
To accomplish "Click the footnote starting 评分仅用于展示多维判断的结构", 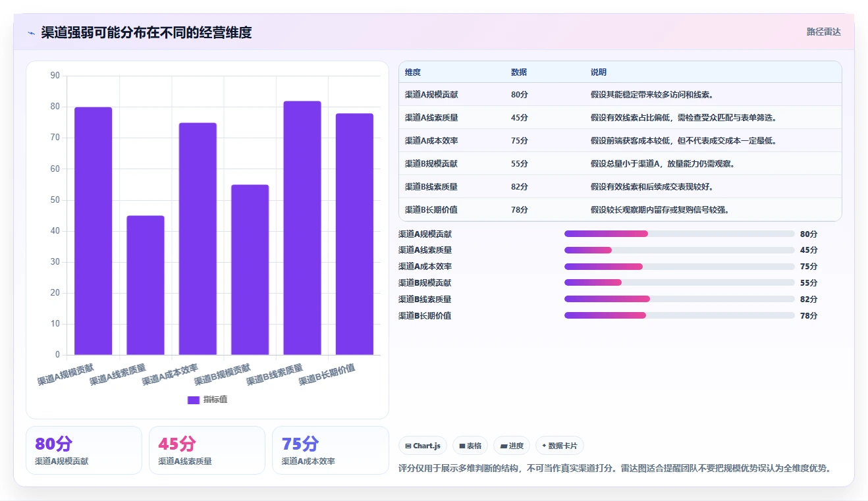I will [x=615, y=469].
